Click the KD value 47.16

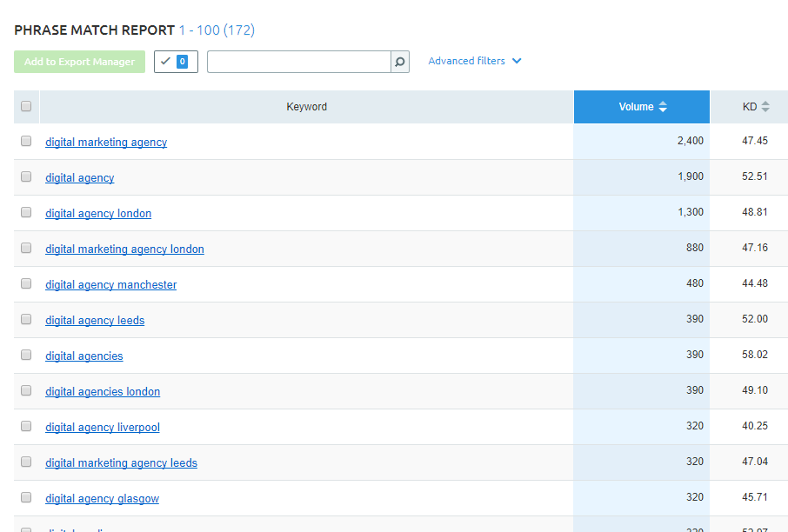[755, 248]
